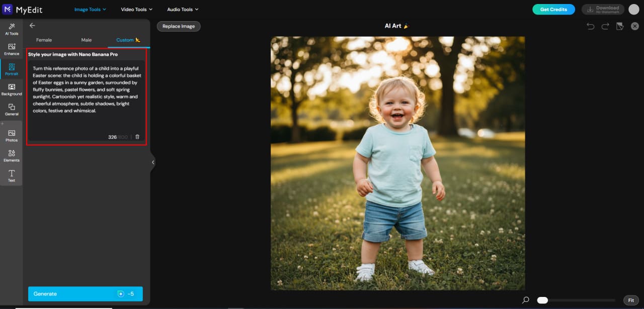Click the Get Credits button
This screenshot has height=309, width=644.
coord(553,10)
